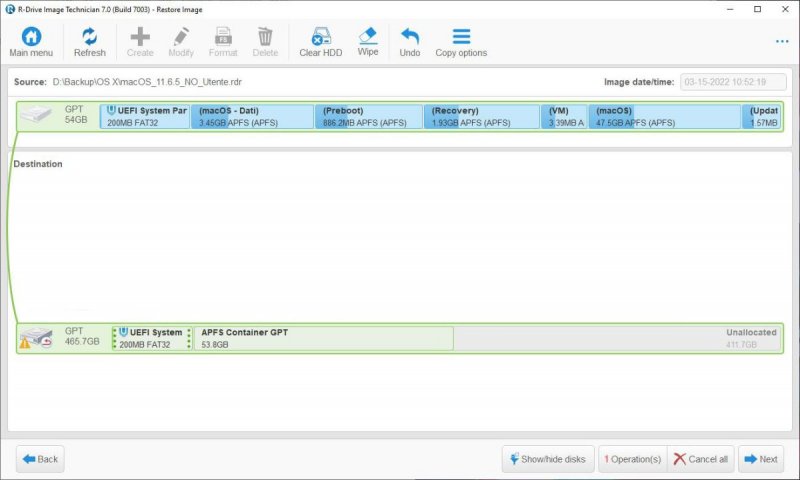Select destination disk with warning icon
This screenshot has height=480, width=800.
click(36, 338)
